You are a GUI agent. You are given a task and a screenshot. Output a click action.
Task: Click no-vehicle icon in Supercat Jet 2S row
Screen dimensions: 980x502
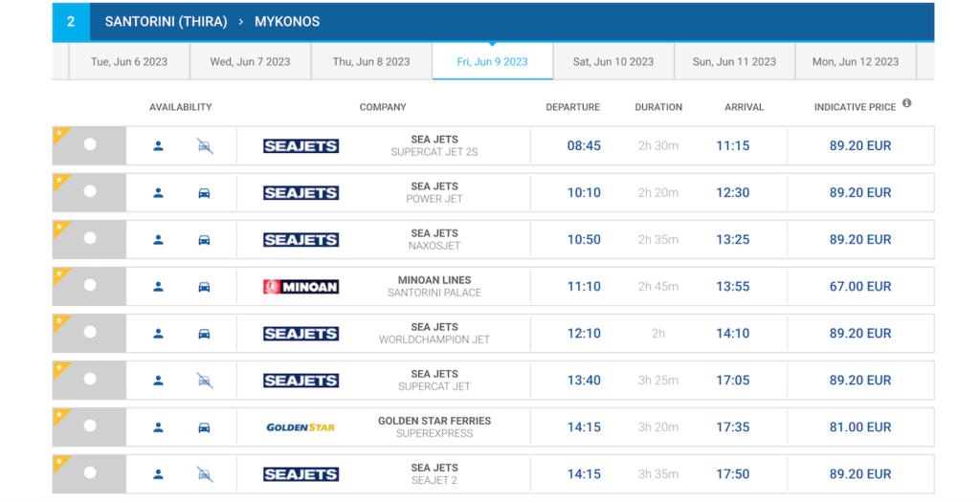point(205,146)
